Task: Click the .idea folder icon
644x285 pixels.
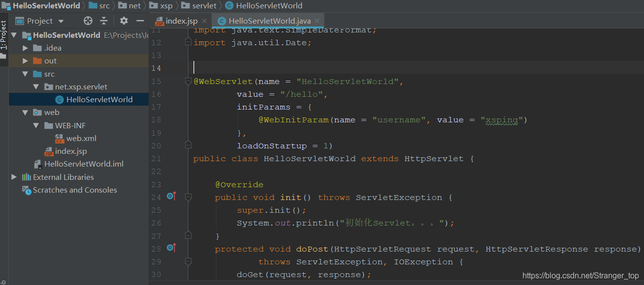Action: 37,48
